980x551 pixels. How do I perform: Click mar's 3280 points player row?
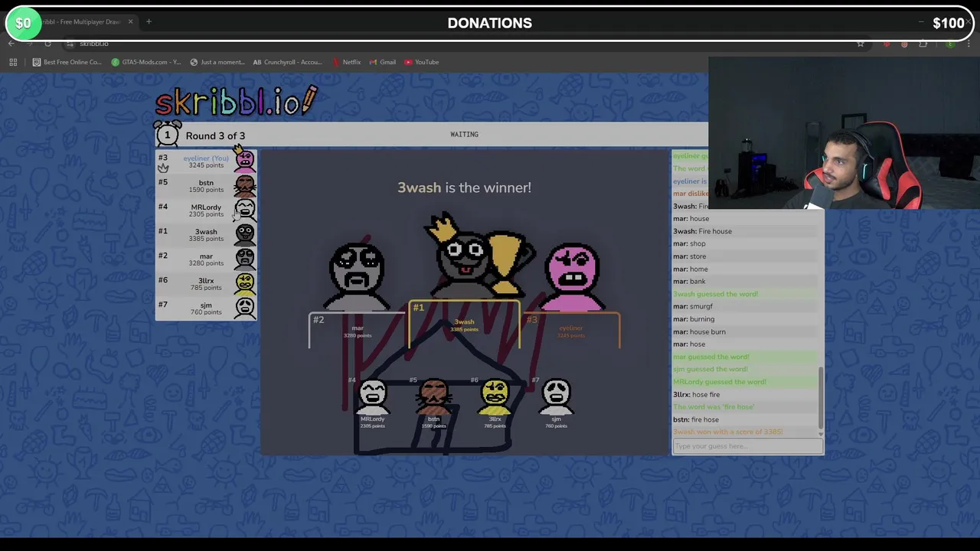[206, 259]
